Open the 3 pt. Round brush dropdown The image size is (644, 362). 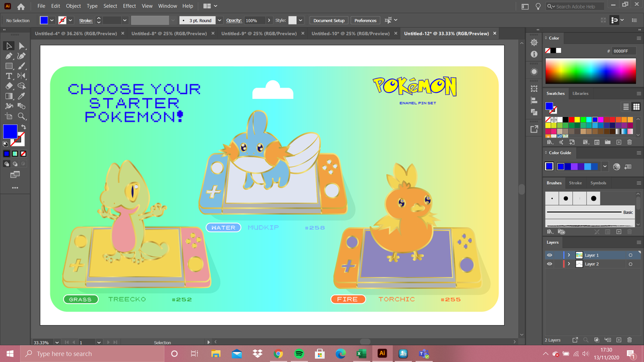point(220,20)
